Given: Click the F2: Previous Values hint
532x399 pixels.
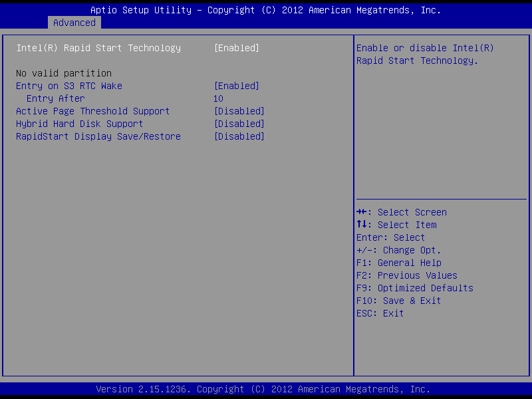Looking at the screenshot, I should (x=407, y=275).
